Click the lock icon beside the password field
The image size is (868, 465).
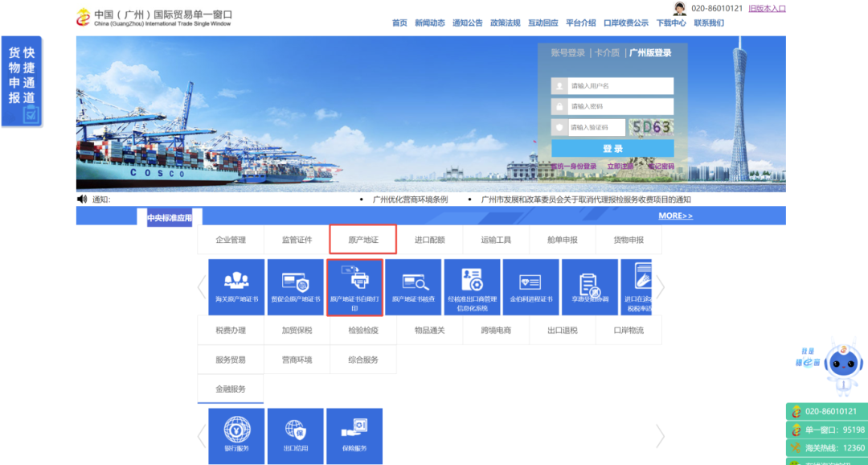coord(559,106)
